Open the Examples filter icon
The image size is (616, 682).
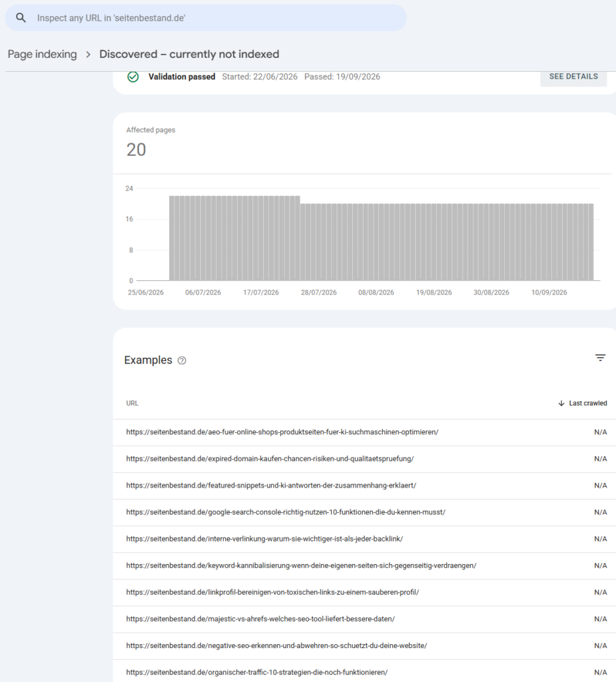coord(600,358)
